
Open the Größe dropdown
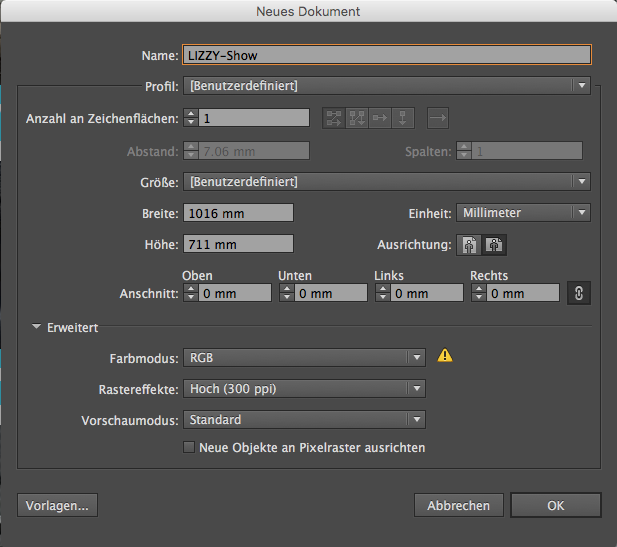(387, 182)
